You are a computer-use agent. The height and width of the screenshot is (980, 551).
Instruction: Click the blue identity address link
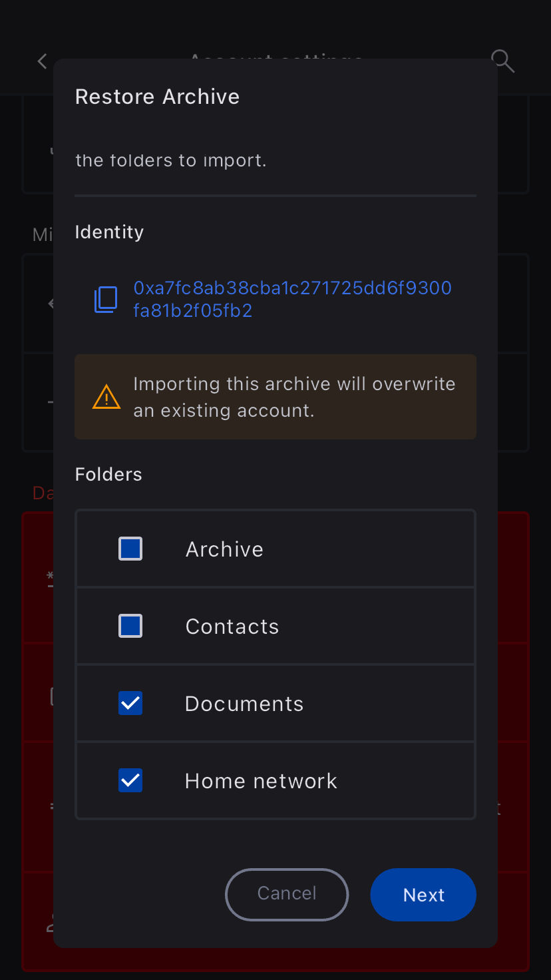coord(292,300)
